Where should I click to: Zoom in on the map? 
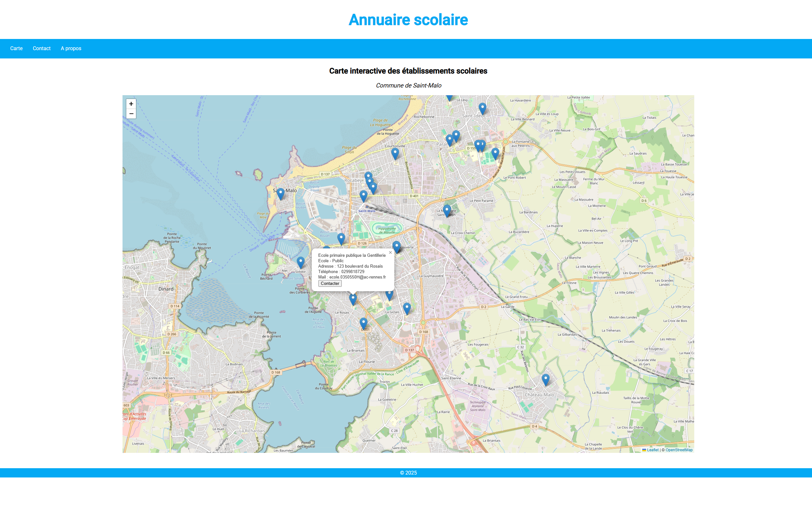coord(131,103)
